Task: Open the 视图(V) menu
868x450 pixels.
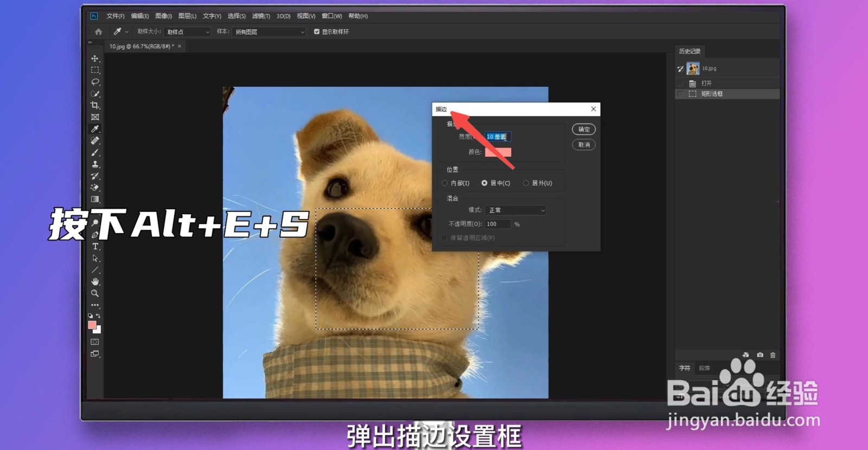Action: tap(306, 16)
